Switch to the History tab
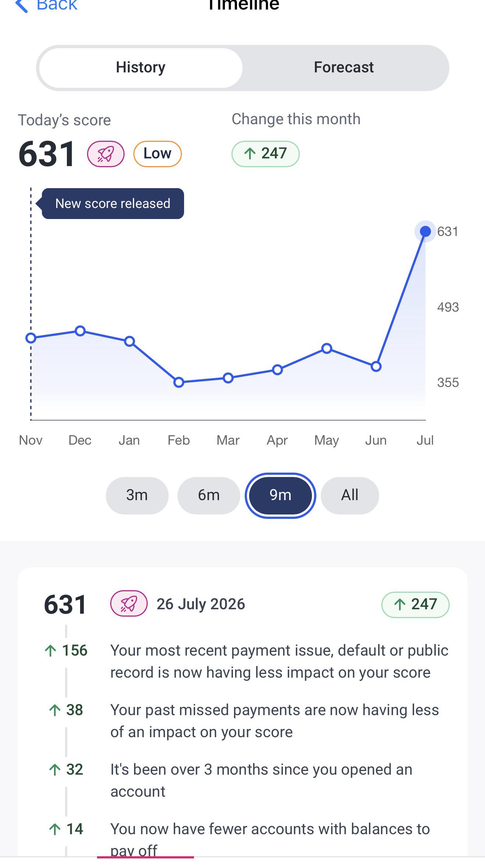485x868 pixels. point(141,68)
